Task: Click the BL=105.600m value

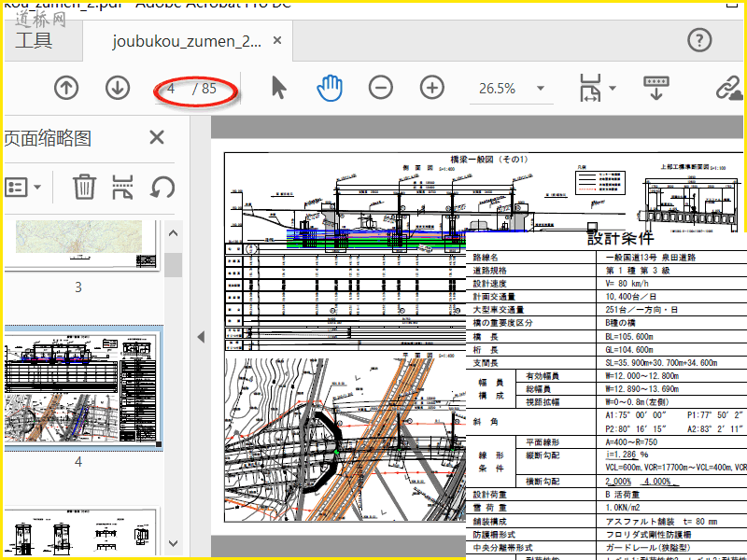Action: click(x=628, y=337)
